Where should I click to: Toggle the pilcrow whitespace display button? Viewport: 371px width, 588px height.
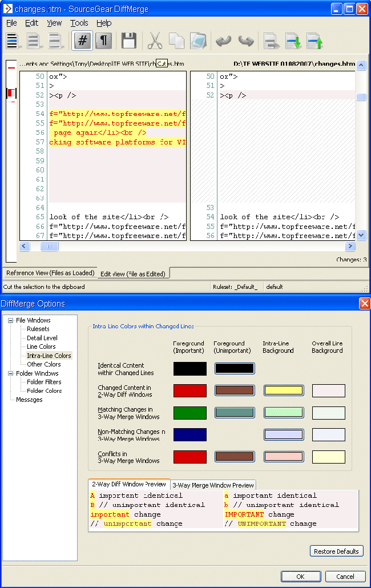[103, 40]
